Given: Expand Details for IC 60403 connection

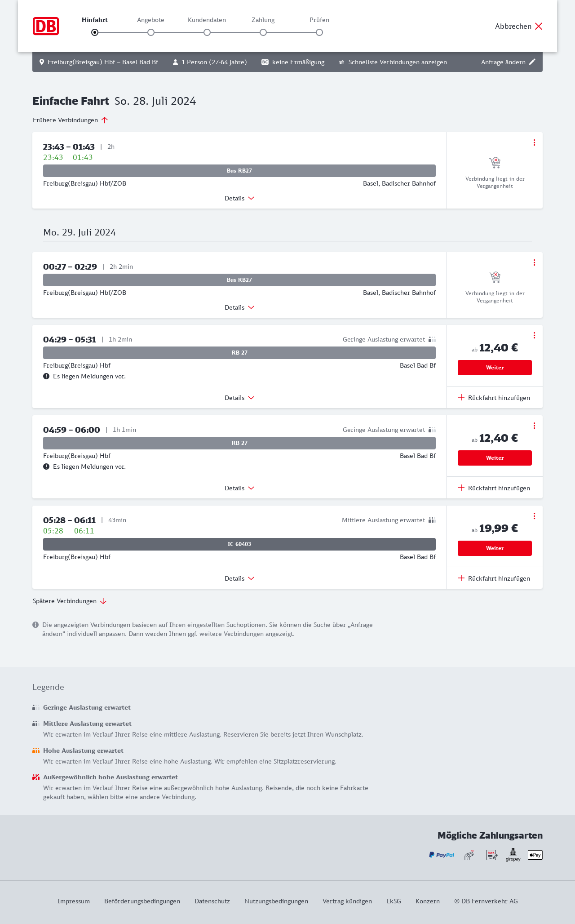Looking at the screenshot, I should (239, 578).
